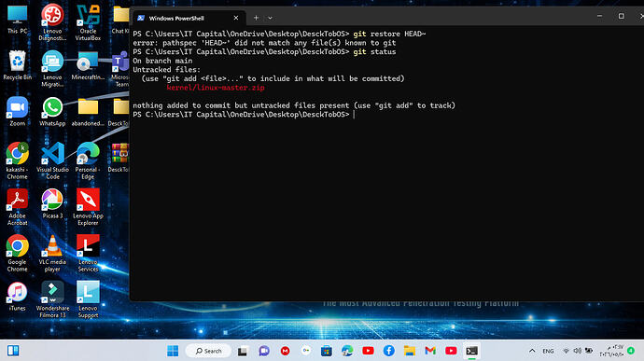Open the Microsoft Teams desktop shortcut
This screenshot has width=644, height=361.
[x=120, y=69]
